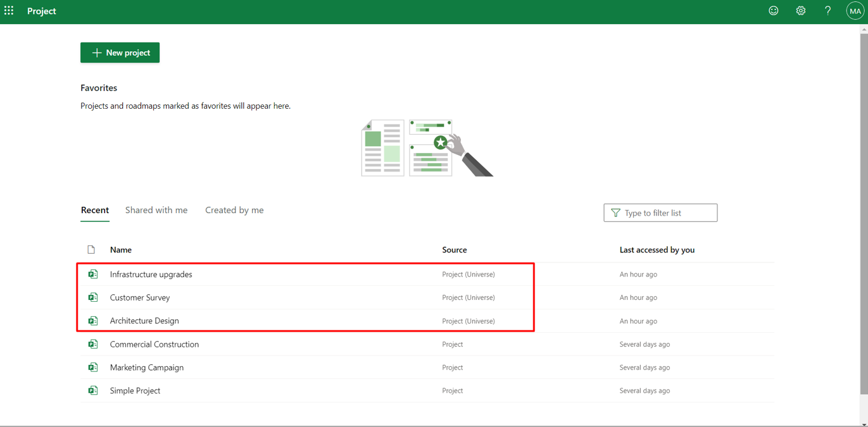Click the Project app title in header
This screenshot has height=427, width=868.
[x=42, y=11]
